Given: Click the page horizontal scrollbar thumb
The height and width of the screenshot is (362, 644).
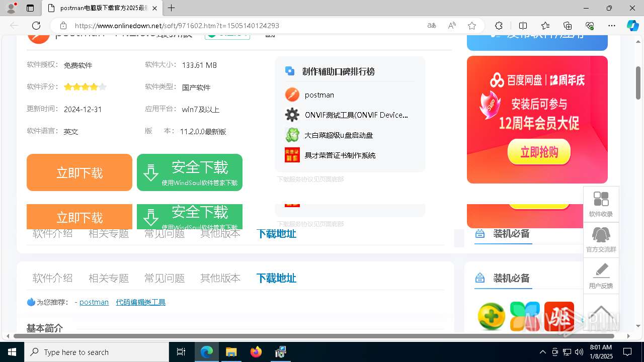Looking at the screenshot, I should tap(314, 336).
